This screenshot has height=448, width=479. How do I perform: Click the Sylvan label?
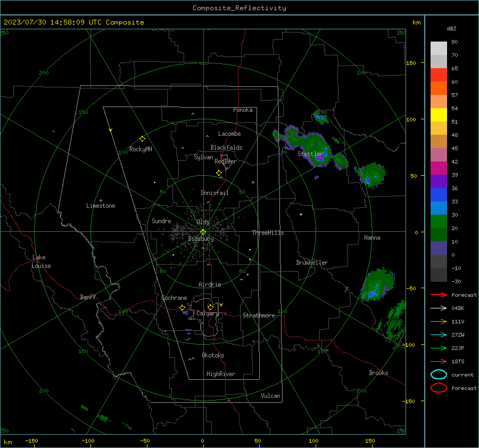pos(203,157)
